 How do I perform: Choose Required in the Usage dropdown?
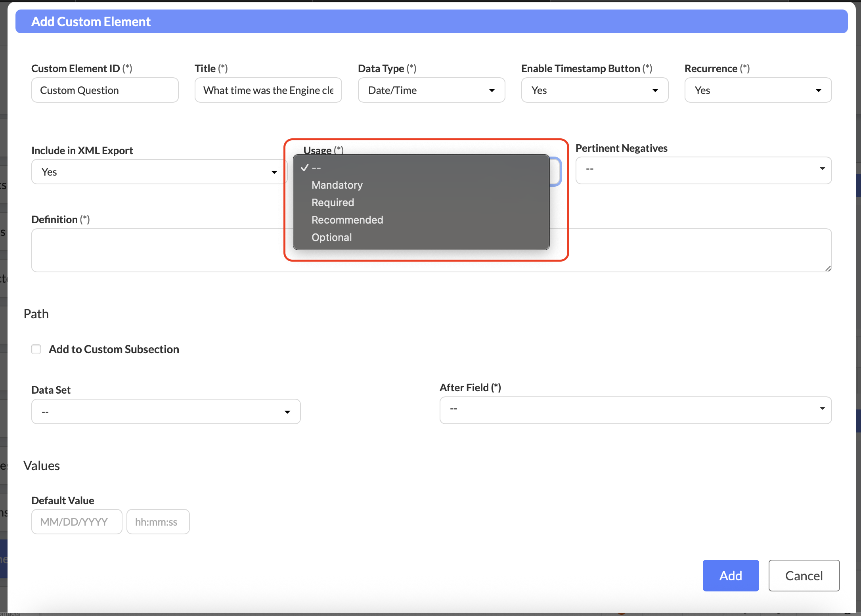click(x=333, y=203)
